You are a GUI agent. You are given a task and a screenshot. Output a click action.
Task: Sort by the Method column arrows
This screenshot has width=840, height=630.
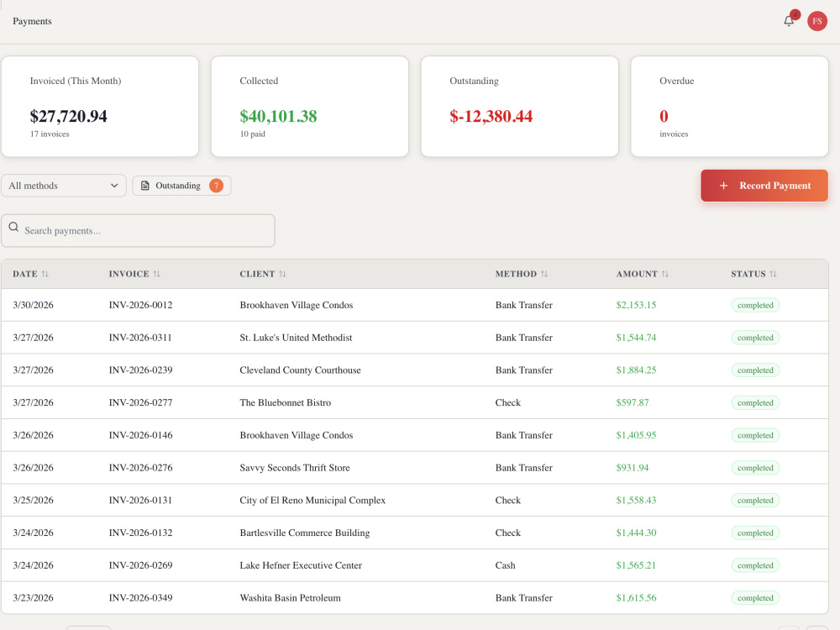tap(544, 274)
